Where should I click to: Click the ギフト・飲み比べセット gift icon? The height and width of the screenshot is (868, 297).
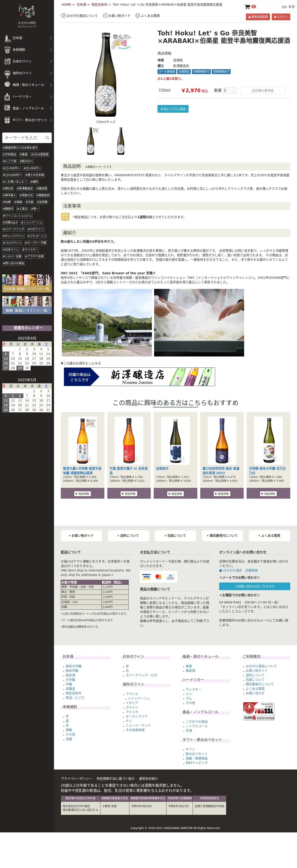pyautogui.click(x=7, y=120)
